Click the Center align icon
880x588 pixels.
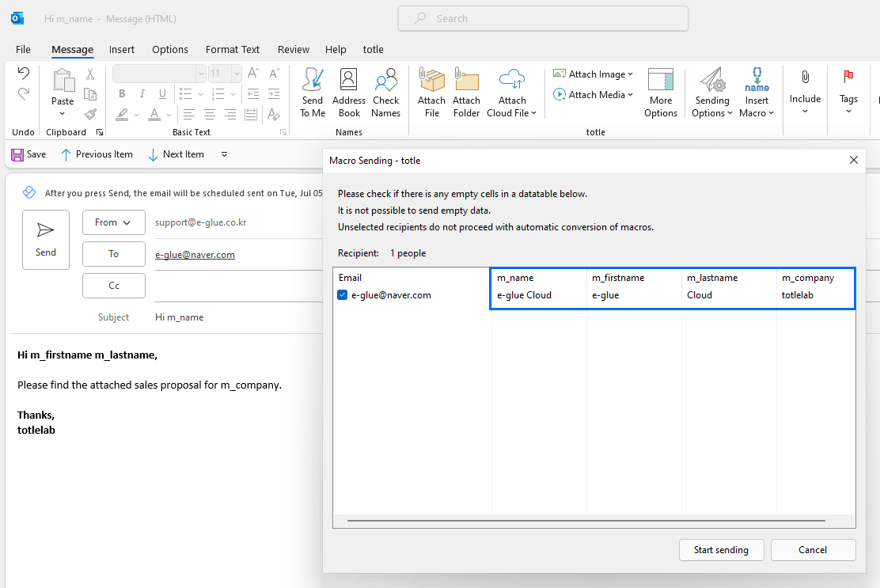tap(210, 115)
